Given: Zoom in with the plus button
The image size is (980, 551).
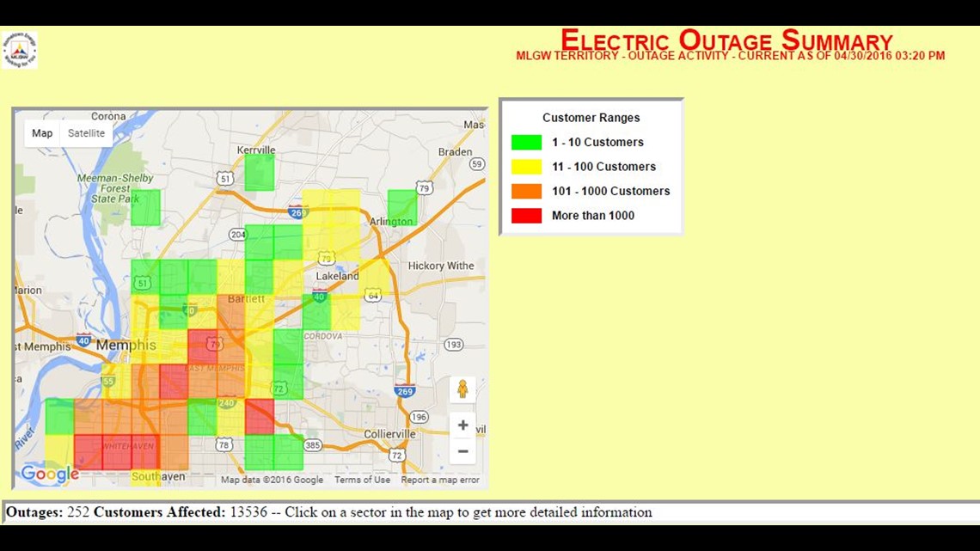Looking at the screenshot, I should [x=462, y=425].
